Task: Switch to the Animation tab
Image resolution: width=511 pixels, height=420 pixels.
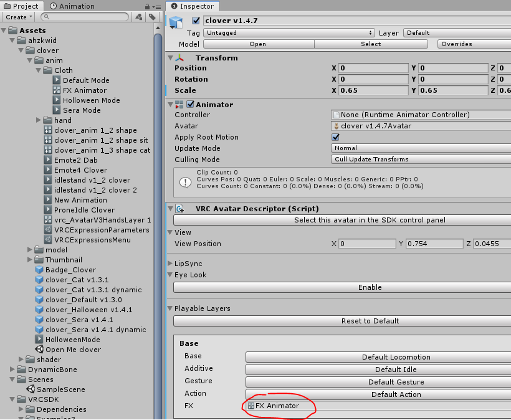Action: [72, 6]
